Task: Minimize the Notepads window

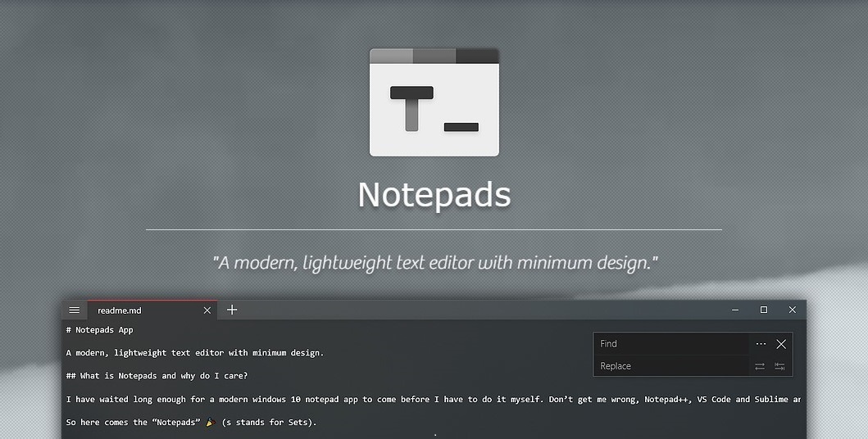Action: click(x=735, y=310)
